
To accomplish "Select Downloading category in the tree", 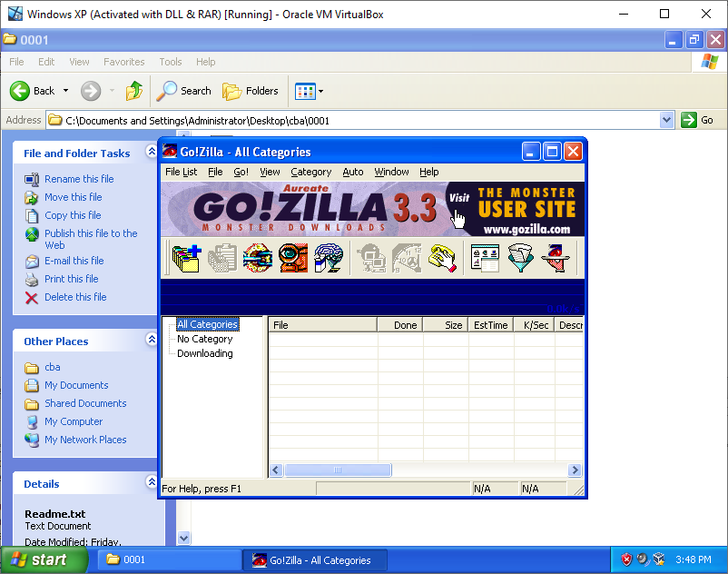I will point(205,353).
